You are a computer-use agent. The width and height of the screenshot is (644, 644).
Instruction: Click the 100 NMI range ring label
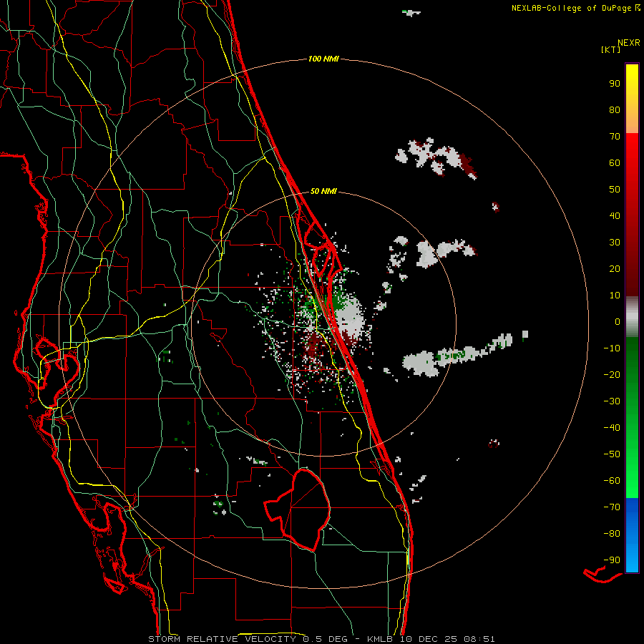(x=323, y=59)
